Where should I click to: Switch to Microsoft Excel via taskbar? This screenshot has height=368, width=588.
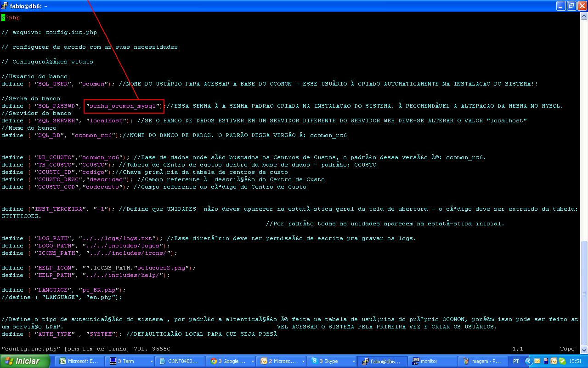(x=80, y=361)
